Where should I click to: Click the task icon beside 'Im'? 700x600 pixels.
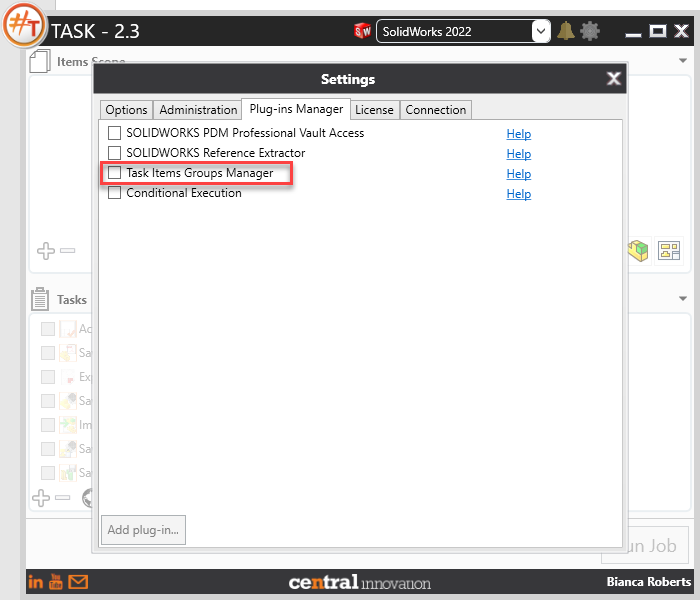tap(68, 425)
